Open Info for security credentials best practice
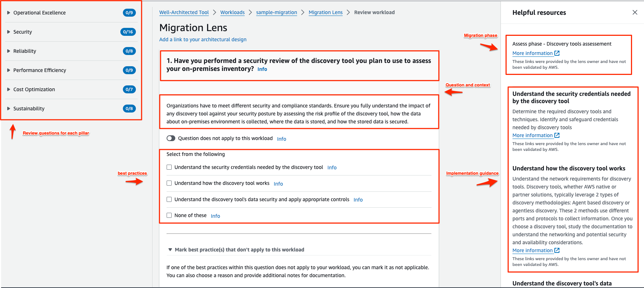The width and height of the screenshot is (644, 288). pyautogui.click(x=332, y=168)
